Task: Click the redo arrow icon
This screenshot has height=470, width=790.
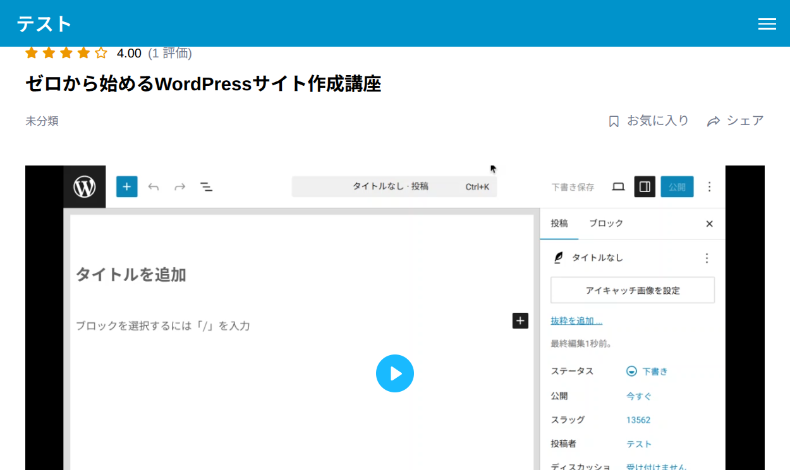Action: pyautogui.click(x=179, y=187)
